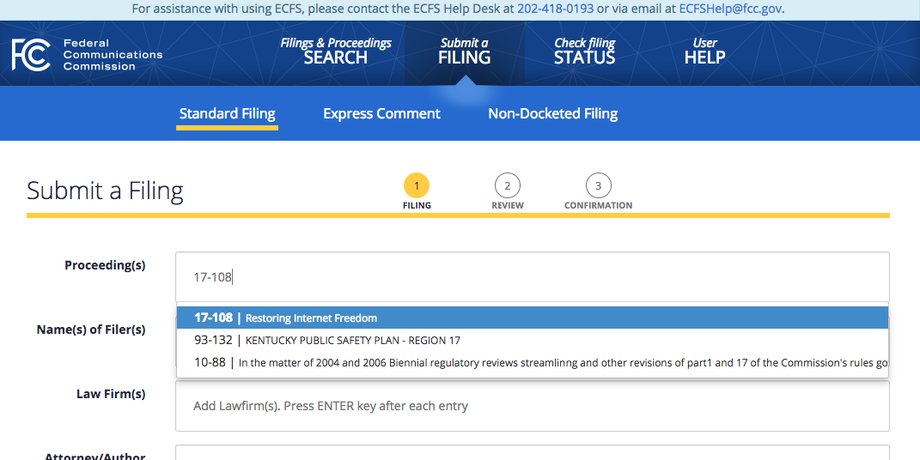Select step 3 Confirmation circle
Screen dimensions: 920x460
tap(598, 186)
